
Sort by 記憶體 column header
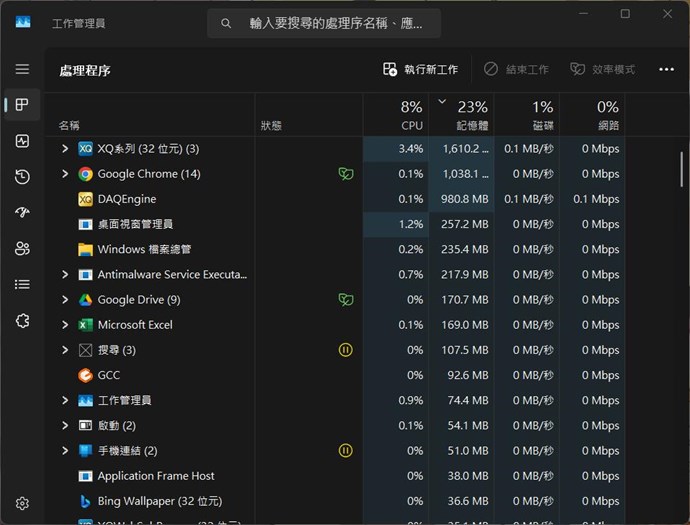[470, 115]
